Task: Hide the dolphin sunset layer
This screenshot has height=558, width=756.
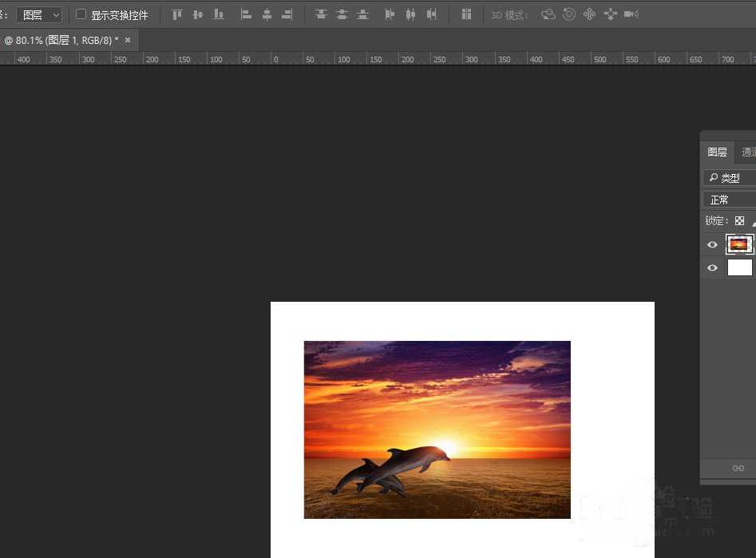Action: coord(713,245)
